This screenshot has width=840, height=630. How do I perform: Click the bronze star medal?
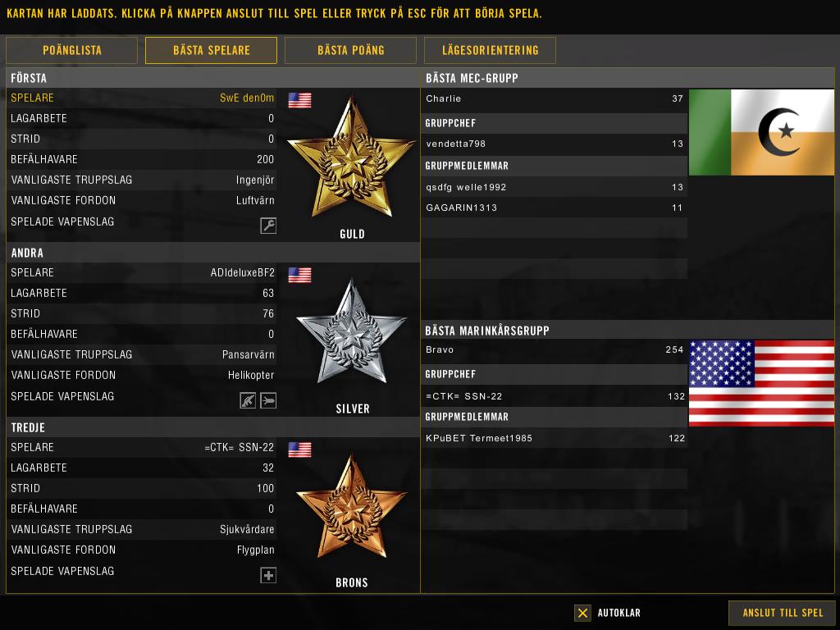pyautogui.click(x=351, y=507)
